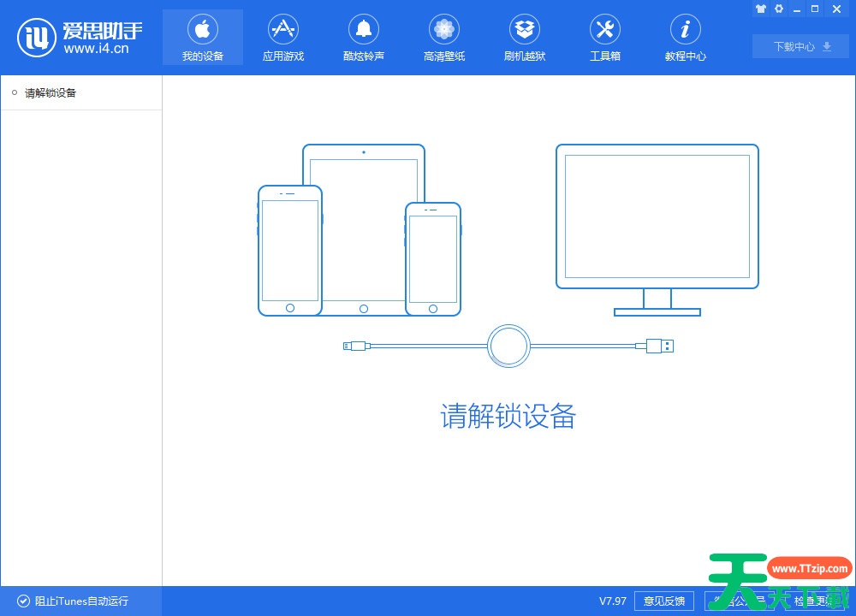Open the 下载中心 download center

tap(800, 47)
